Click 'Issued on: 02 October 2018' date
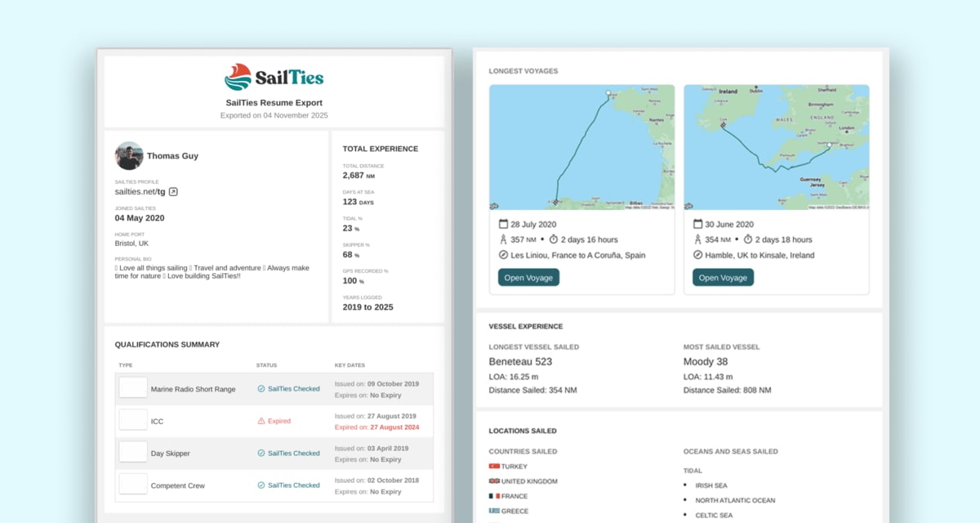This screenshot has height=523, width=980. pyautogui.click(x=376, y=480)
